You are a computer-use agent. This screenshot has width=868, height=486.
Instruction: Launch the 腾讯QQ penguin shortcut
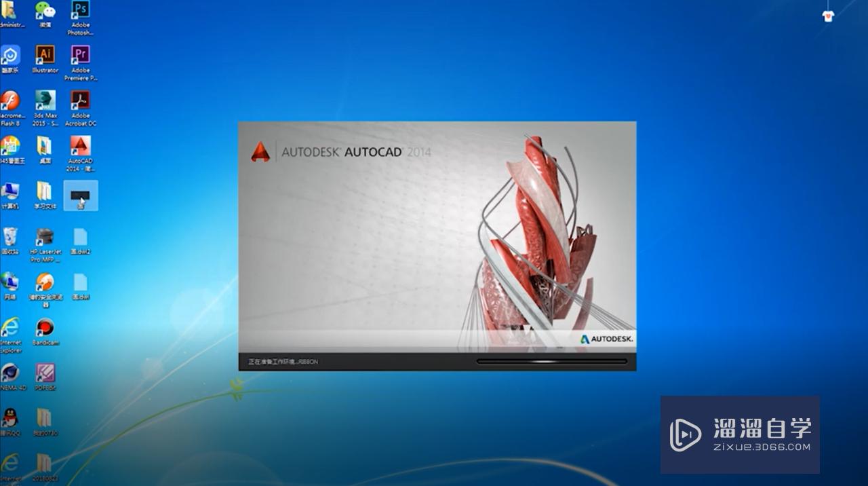click(10, 422)
